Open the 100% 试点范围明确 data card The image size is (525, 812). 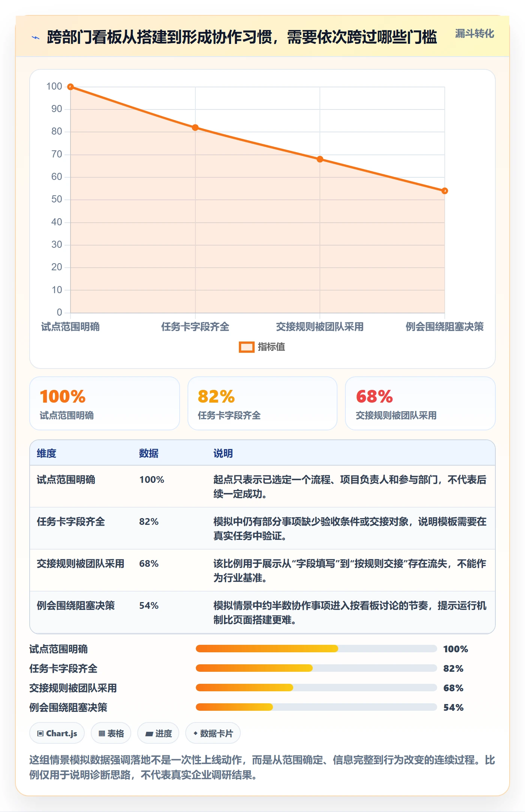[105, 403]
